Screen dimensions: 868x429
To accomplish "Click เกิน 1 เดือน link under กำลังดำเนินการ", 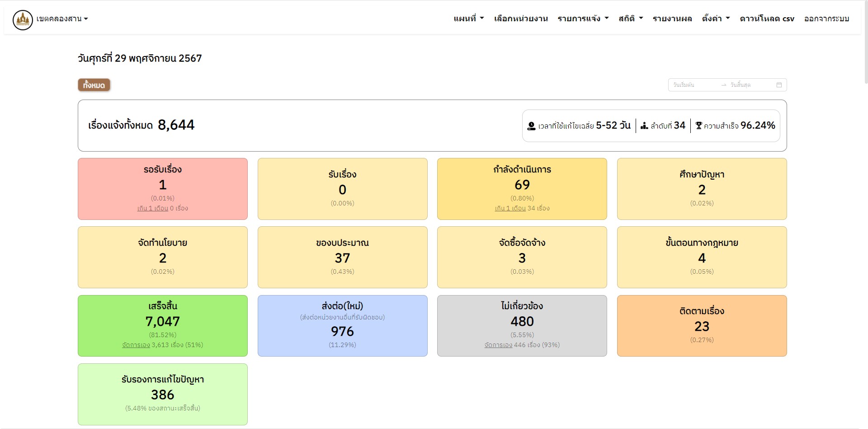I will (x=510, y=209).
